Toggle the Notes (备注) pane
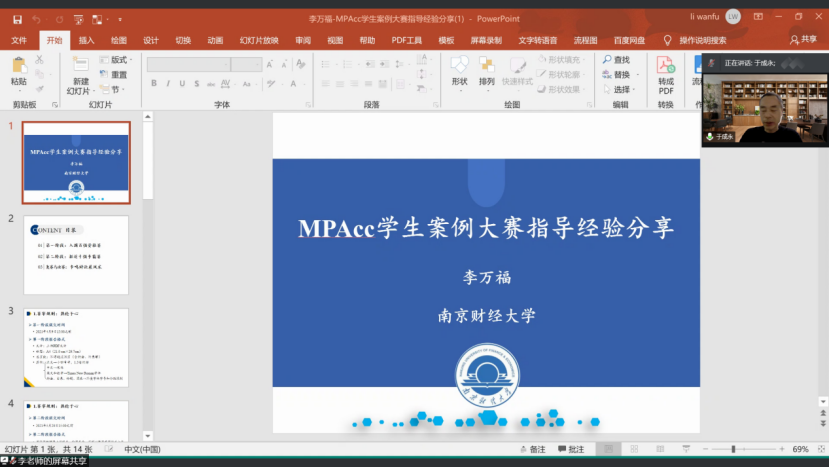The height and width of the screenshot is (467, 830). coord(531,450)
